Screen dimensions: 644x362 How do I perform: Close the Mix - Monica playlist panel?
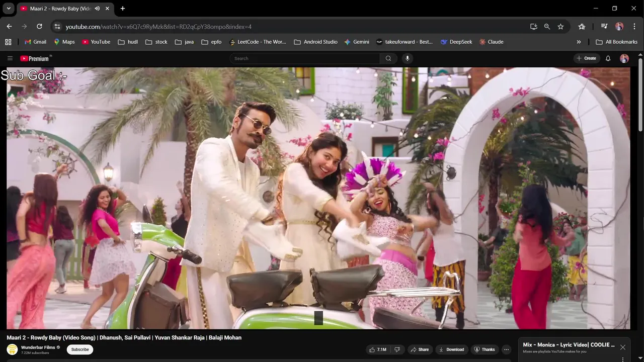[x=623, y=347]
